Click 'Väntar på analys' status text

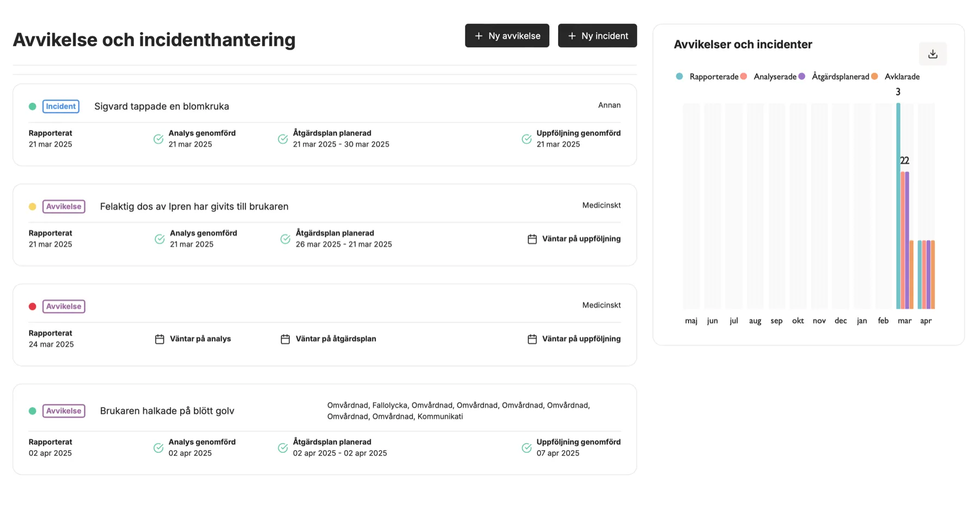tap(200, 339)
